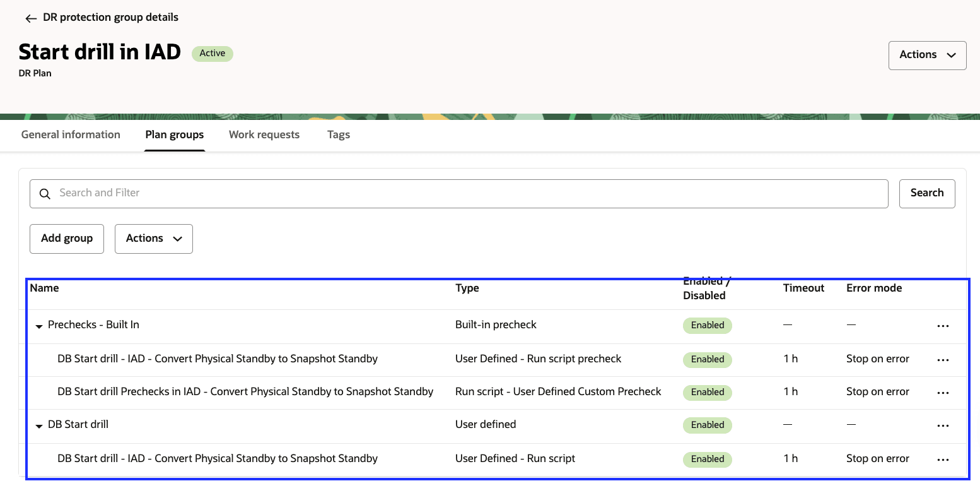
Task: Collapse the Prechecks - Built In group
Action: pyautogui.click(x=39, y=326)
